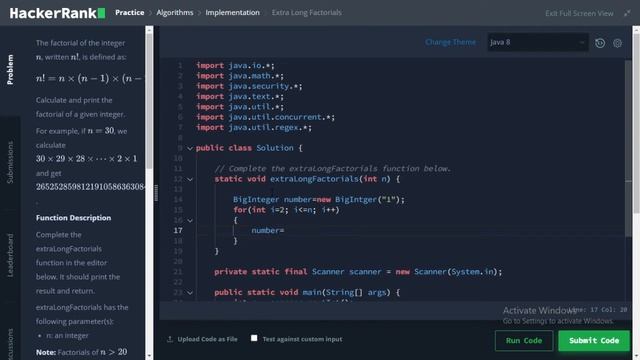Collapse the extraLongFactorials function fold arrow
Image resolution: width=640 pixels, height=360 pixels.
[190, 179]
